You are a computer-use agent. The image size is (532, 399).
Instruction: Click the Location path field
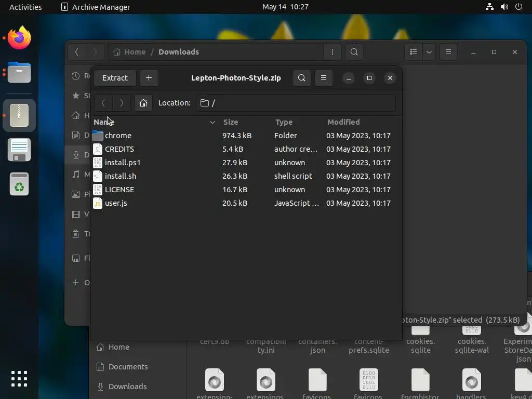pos(296,103)
